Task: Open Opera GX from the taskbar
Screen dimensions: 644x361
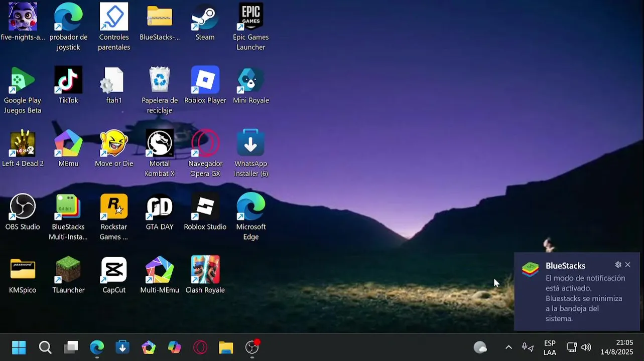Action: click(x=200, y=347)
